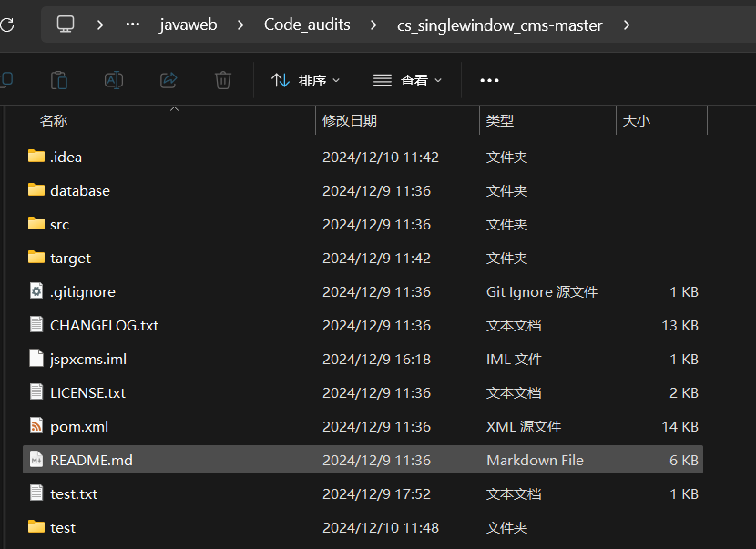This screenshot has height=549, width=756.
Task: Click the test folder name
Action: (63, 528)
